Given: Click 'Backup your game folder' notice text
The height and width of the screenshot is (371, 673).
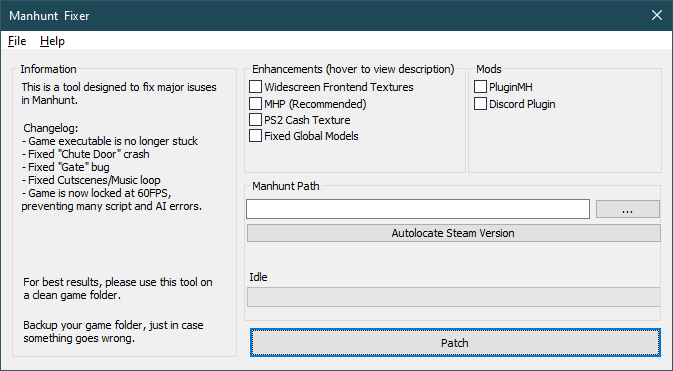Looking at the screenshot, I should coord(113,331).
